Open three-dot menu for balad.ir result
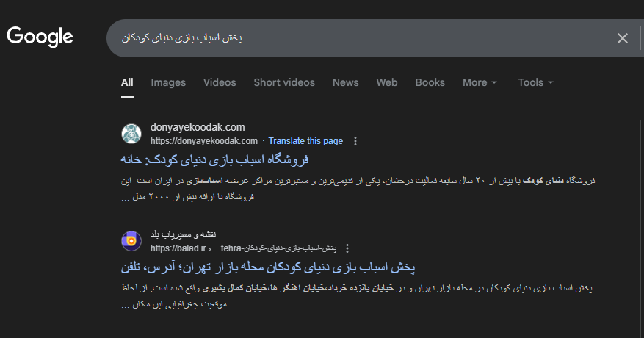The width and height of the screenshot is (644, 338). [x=347, y=248]
